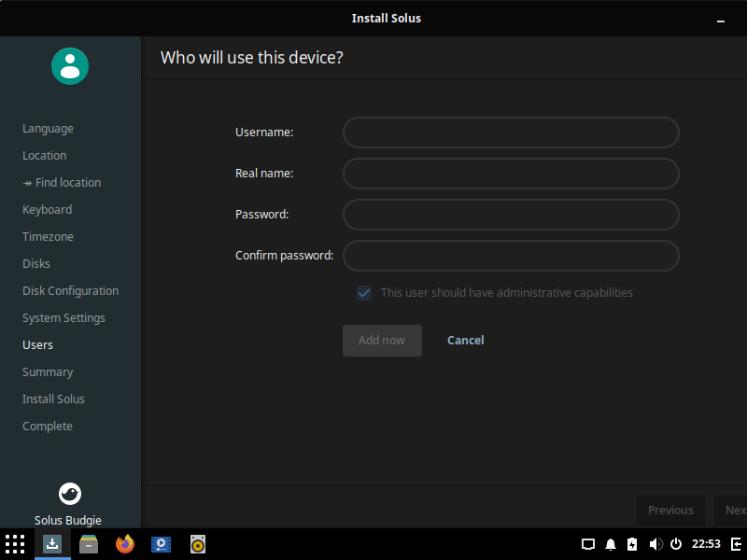Image resolution: width=747 pixels, height=560 pixels.
Task: Click the Username input field
Action: click(511, 133)
